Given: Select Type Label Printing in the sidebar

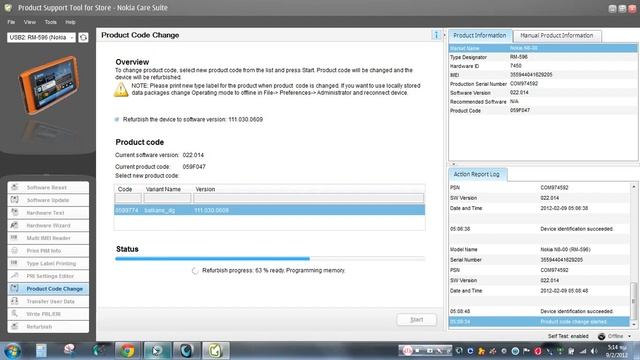Looking at the screenshot, I should pyautogui.click(x=48, y=263).
